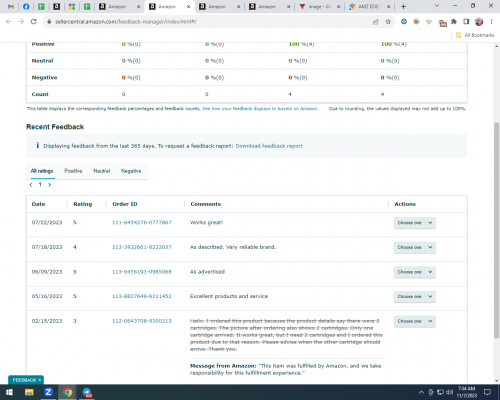Launch File Explorer from the taskbar

[x=29, y=392]
